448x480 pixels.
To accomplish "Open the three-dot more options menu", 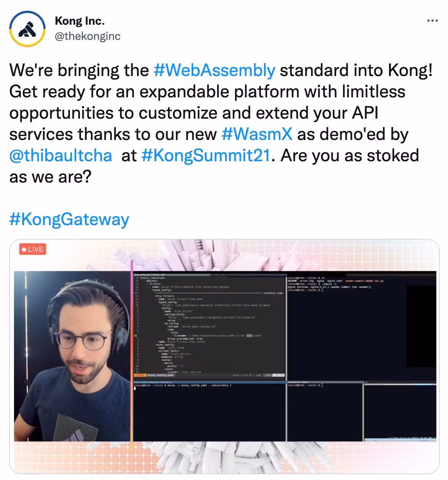I will coord(432,21).
